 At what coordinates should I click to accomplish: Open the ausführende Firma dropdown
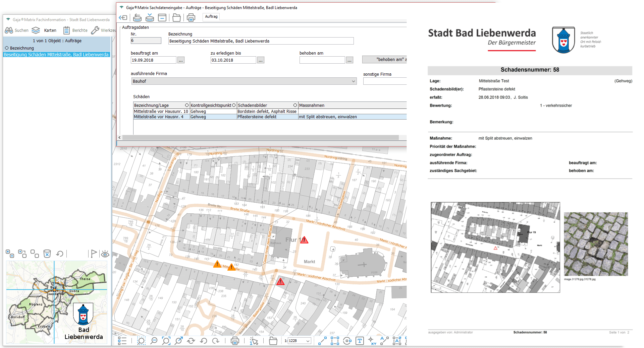(353, 81)
